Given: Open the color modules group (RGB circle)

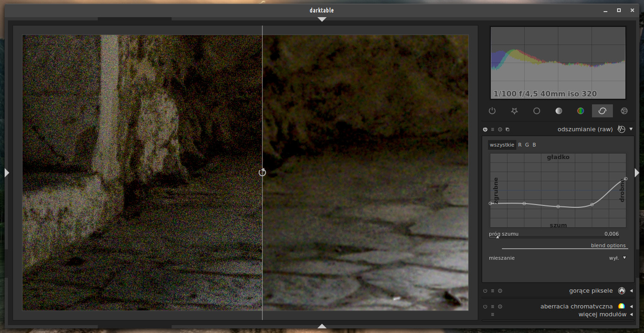Looking at the screenshot, I should click(580, 111).
